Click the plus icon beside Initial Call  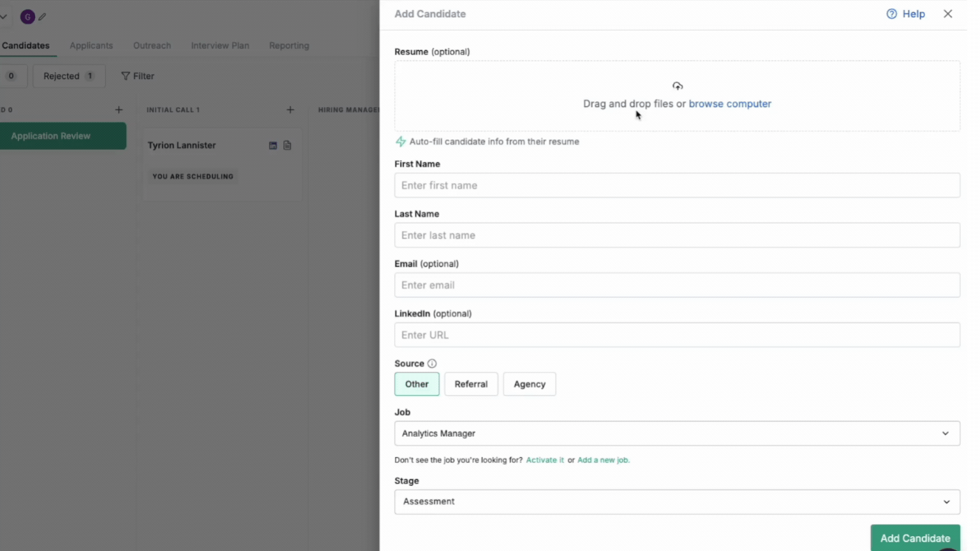290,110
